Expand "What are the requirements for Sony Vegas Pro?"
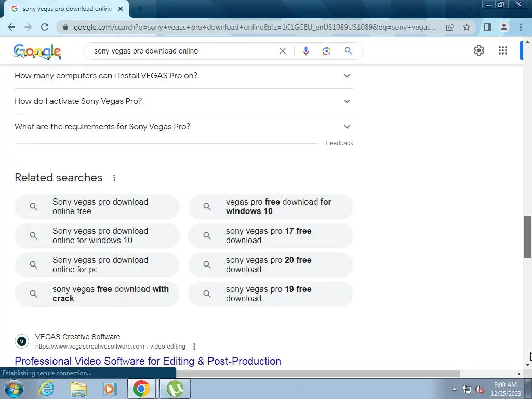Viewport: 532px width, 399px height. (184, 127)
